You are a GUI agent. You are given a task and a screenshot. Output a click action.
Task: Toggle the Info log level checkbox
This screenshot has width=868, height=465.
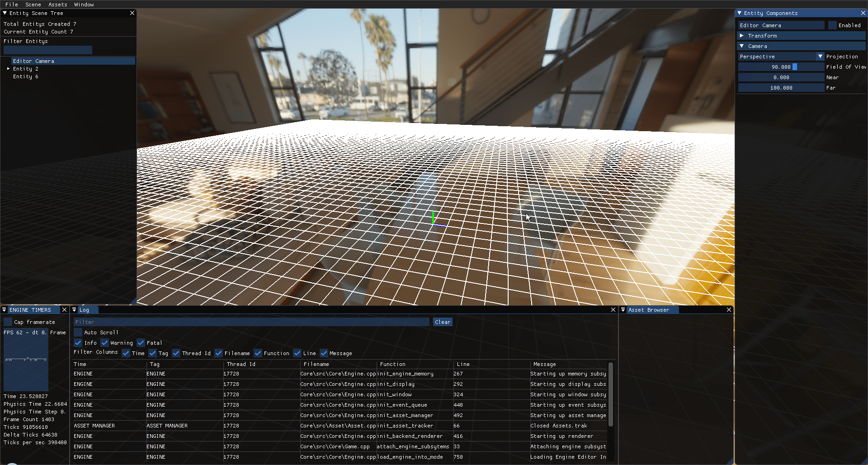(78, 343)
